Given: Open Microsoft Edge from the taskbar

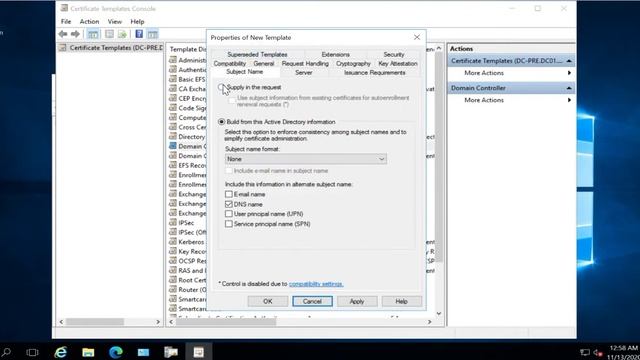Looking at the screenshot, I should tap(116, 352).
